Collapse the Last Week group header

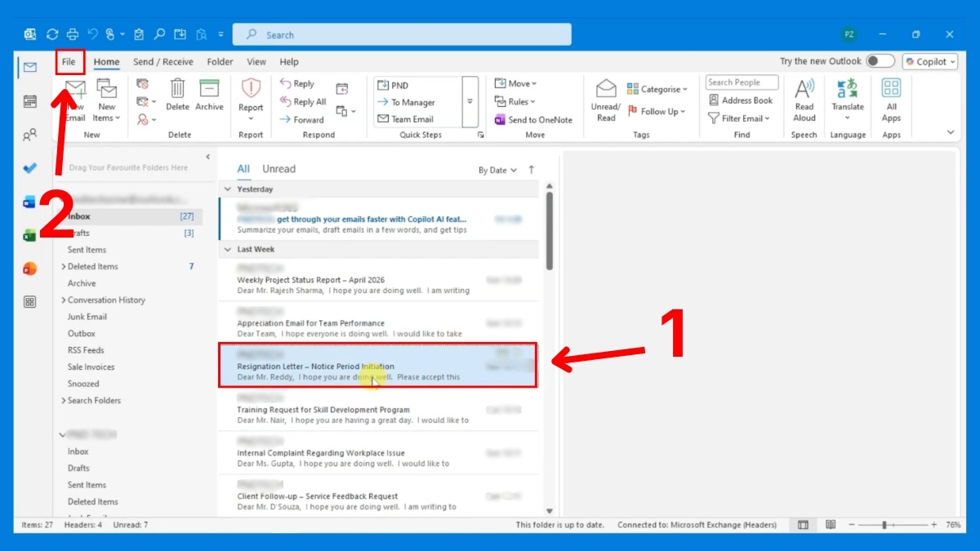[x=228, y=250]
